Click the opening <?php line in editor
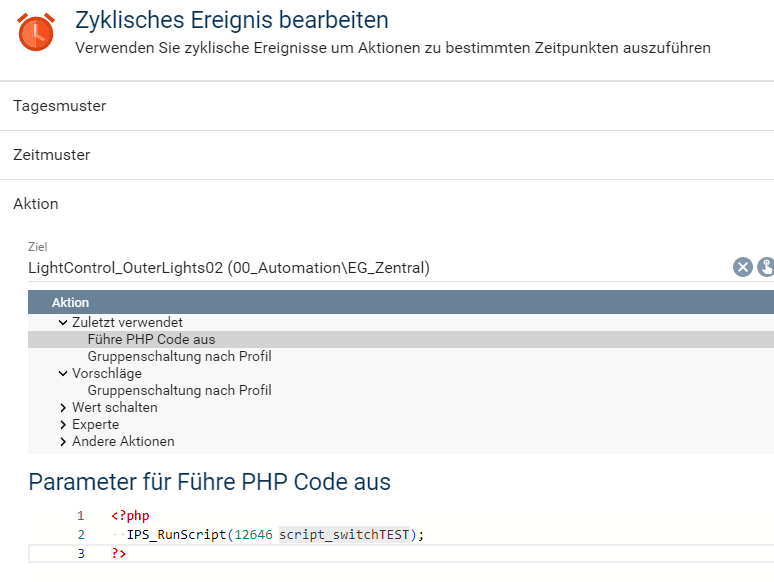Image resolution: width=774 pixels, height=582 pixels. [x=130, y=516]
